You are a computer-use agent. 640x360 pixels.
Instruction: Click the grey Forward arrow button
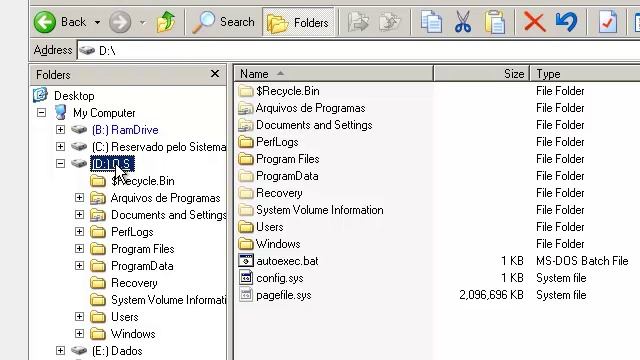(120, 22)
